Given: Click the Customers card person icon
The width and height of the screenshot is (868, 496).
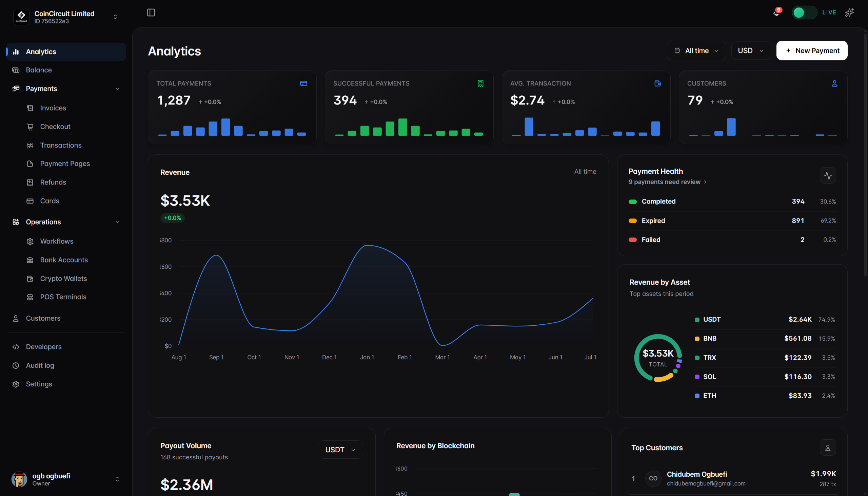Looking at the screenshot, I should pos(834,83).
